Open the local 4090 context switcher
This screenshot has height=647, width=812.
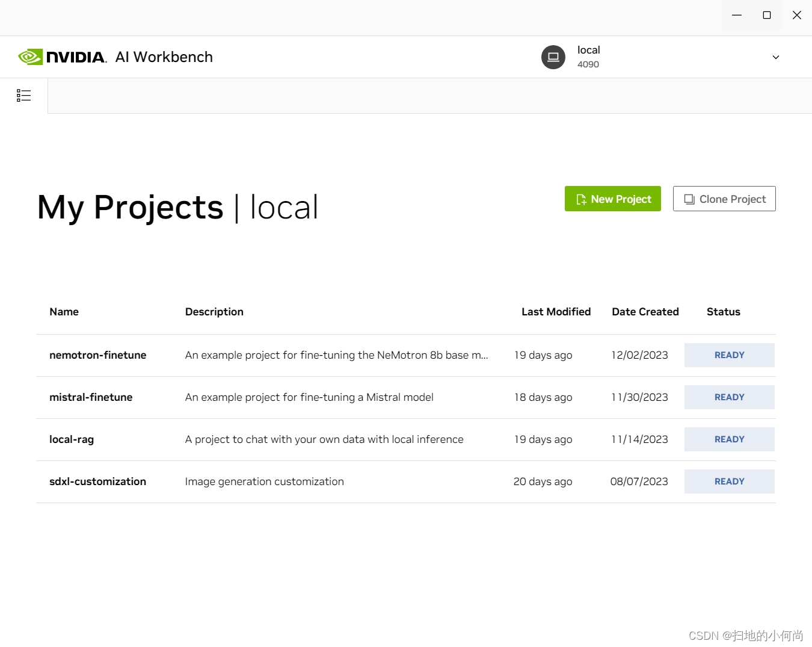(588, 57)
